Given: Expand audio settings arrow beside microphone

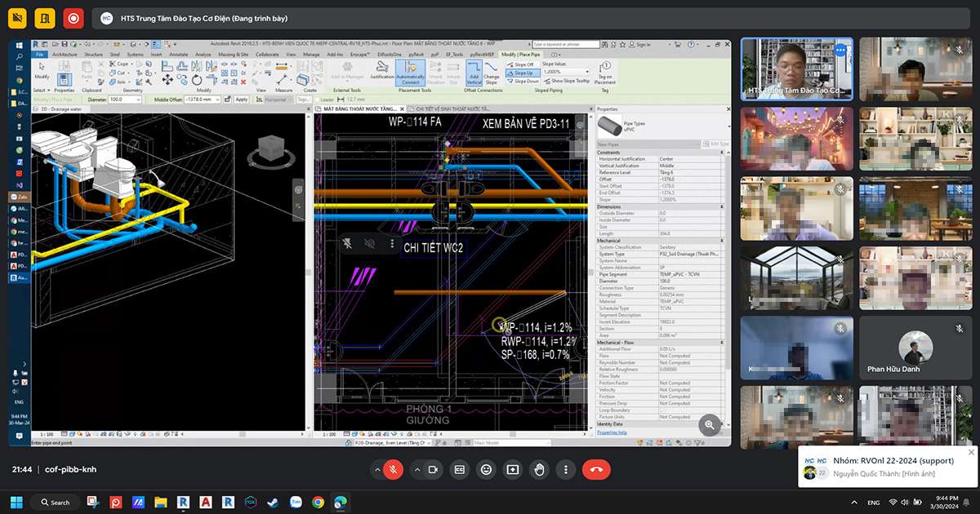Looking at the screenshot, I should coord(376,469).
